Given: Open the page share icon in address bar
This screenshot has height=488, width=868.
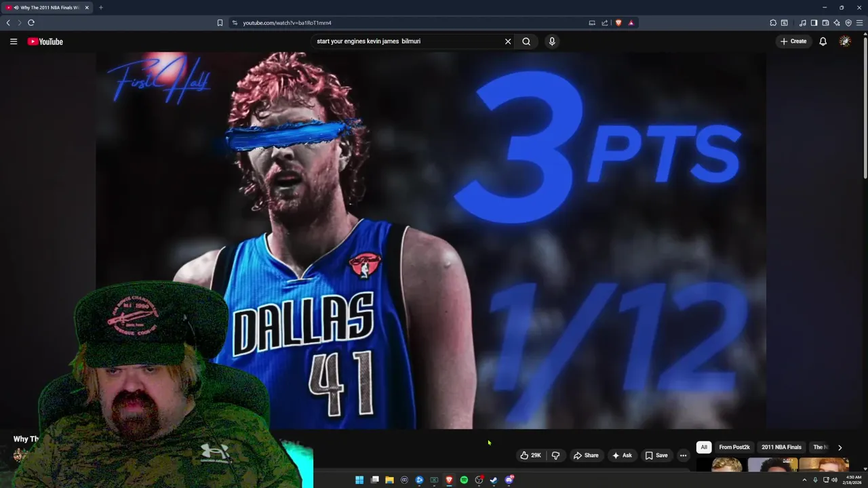Looking at the screenshot, I should click(604, 22).
